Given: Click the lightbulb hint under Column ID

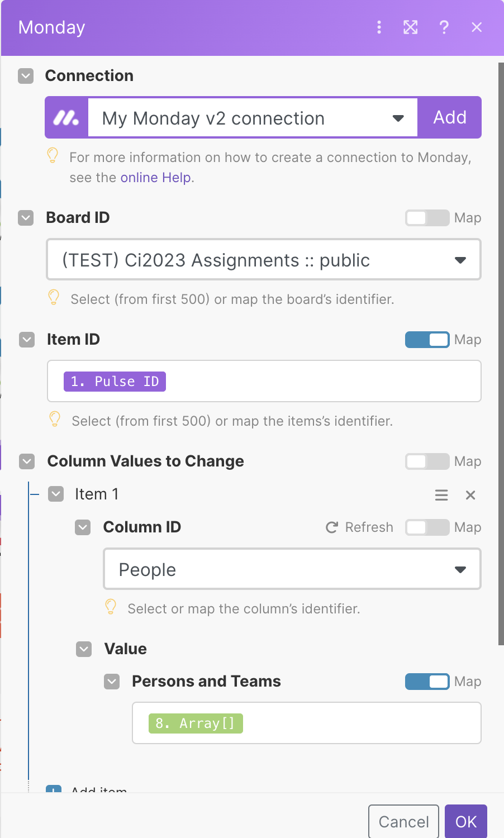Looking at the screenshot, I should point(111,607).
